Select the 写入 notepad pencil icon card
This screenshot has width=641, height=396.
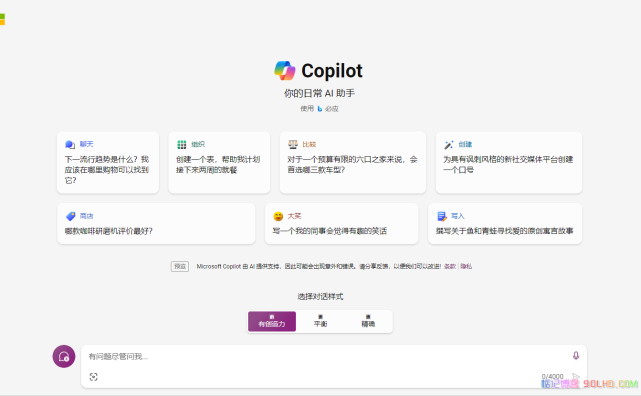click(505, 224)
